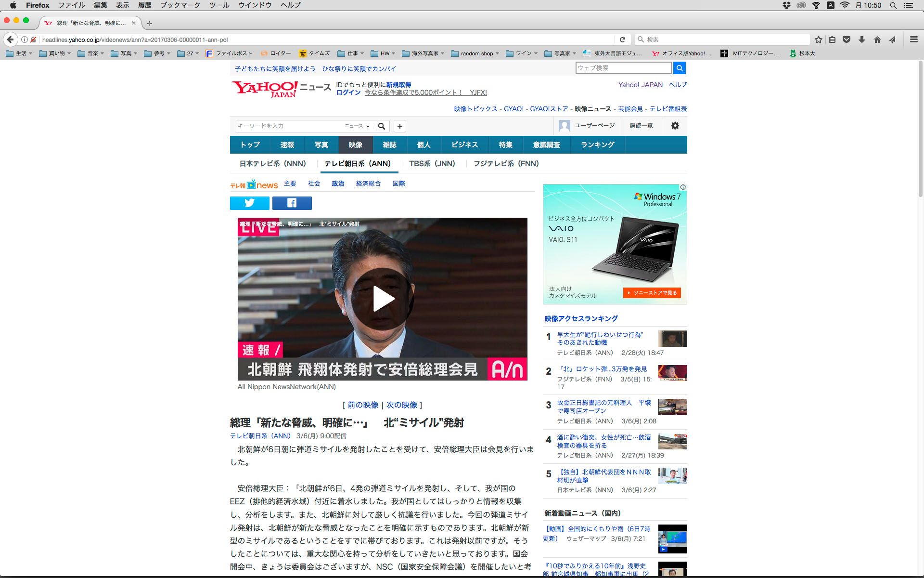This screenshot has width=924, height=578.
Task: Switch to TBS系 (JNN) tab
Action: click(x=432, y=164)
